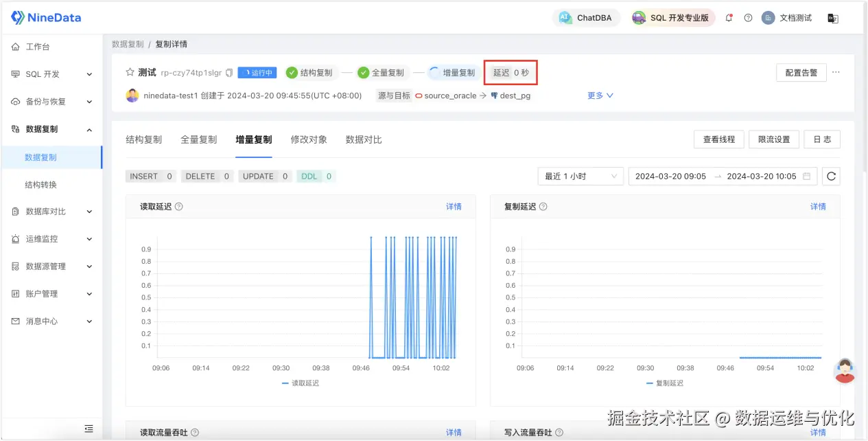This screenshot has width=868, height=441.
Task: Click the 延迟 0 秒 indicator
Action: pyautogui.click(x=511, y=73)
